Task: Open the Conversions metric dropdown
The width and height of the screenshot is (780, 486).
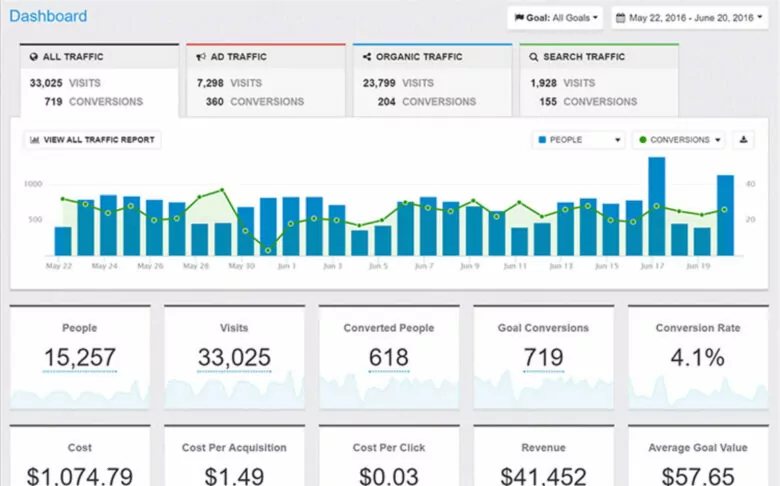Action: click(x=679, y=140)
